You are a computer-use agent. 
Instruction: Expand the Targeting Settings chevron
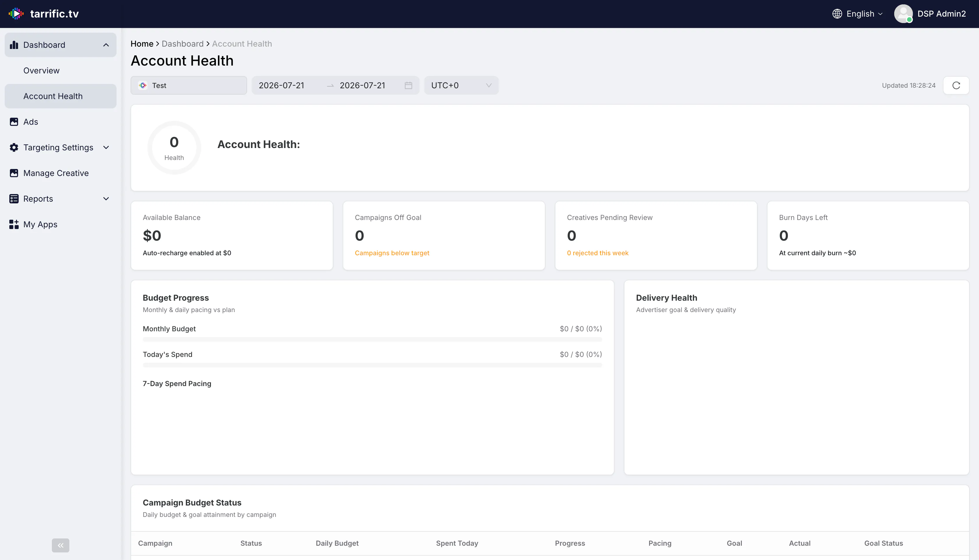pyautogui.click(x=106, y=148)
